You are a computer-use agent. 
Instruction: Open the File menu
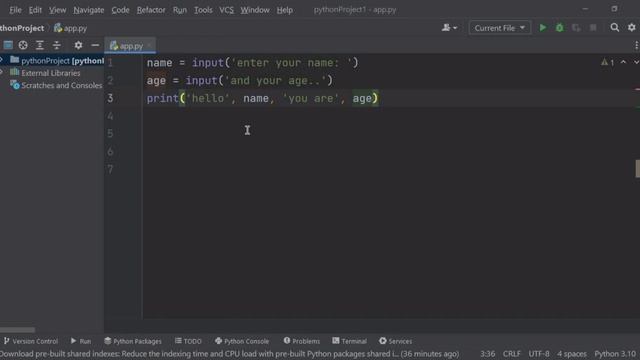pos(15,10)
